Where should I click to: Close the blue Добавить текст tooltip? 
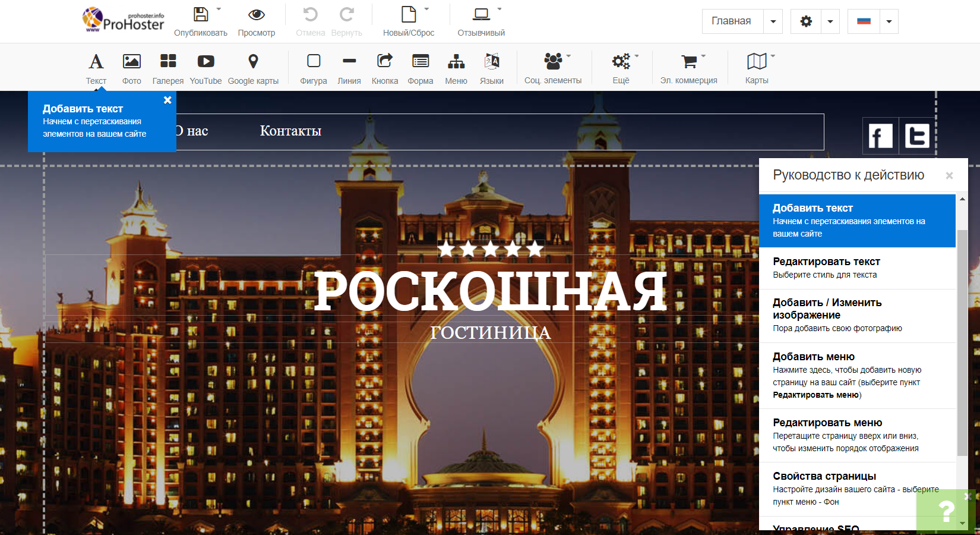[167, 100]
